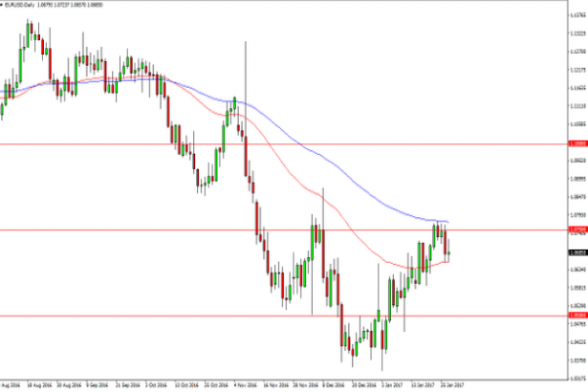Viewport: 588px width, 392px height.
Task: Click the 25 Jan 2017 date label
Action: pos(452,385)
